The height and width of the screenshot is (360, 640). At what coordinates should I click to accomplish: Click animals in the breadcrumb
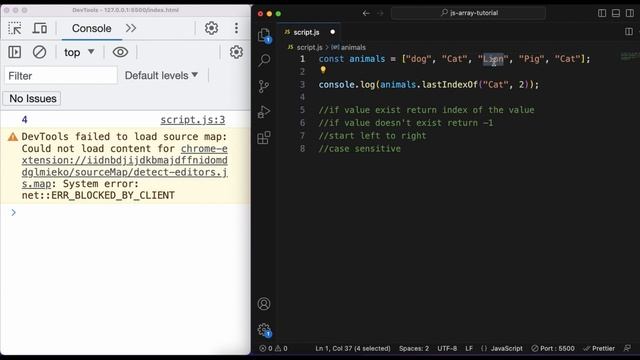tap(353, 47)
